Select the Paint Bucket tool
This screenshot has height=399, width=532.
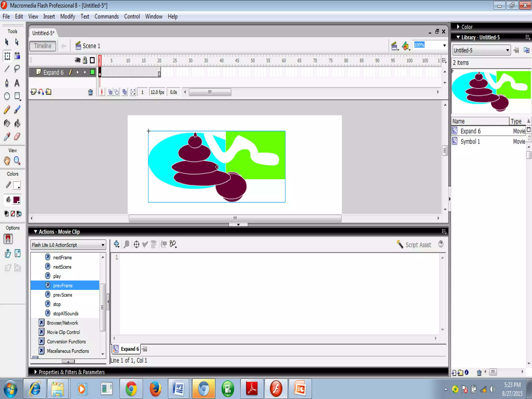[x=17, y=123]
